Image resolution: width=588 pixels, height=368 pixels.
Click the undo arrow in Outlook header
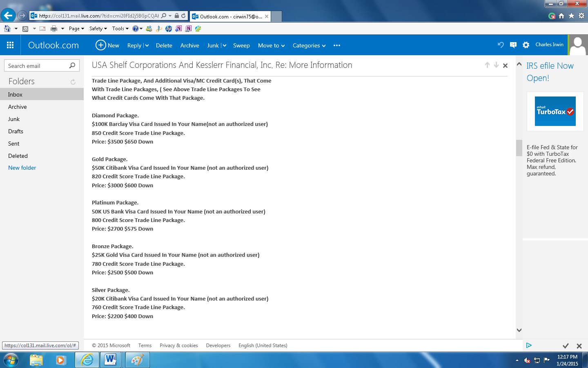point(501,45)
